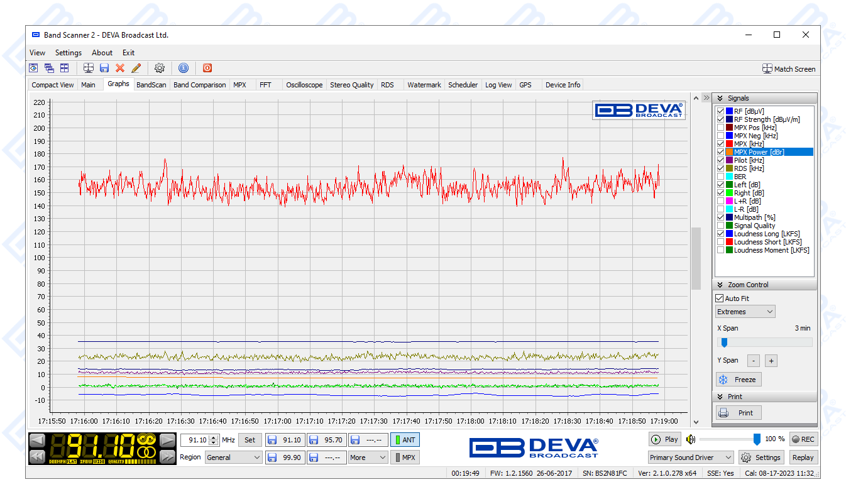Open the Region General dropdown

point(234,457)
